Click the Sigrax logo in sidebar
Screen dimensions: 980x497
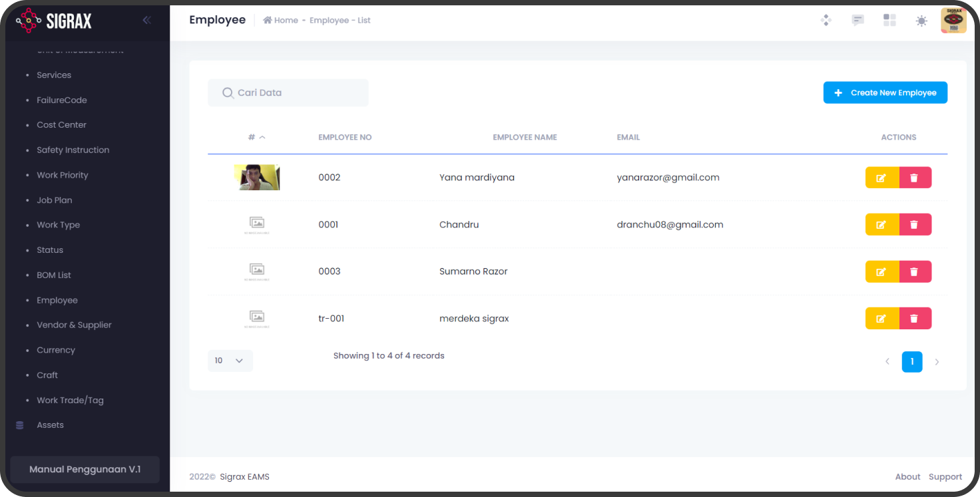point(54,21)
